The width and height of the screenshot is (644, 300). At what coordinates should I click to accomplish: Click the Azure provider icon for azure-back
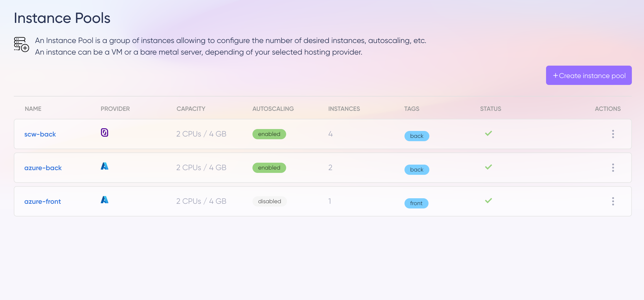pyautogui.click(x=105, y=166)
